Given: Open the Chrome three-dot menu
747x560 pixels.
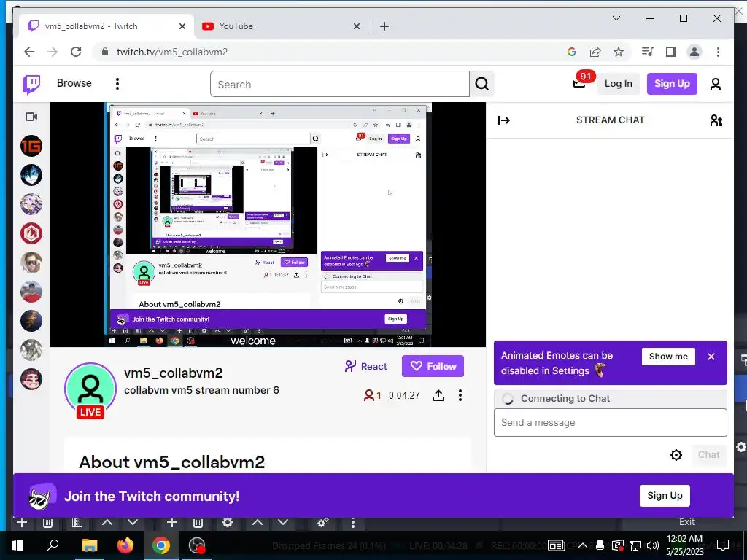Looking at the screenshot, I should [x=718, y=52].
